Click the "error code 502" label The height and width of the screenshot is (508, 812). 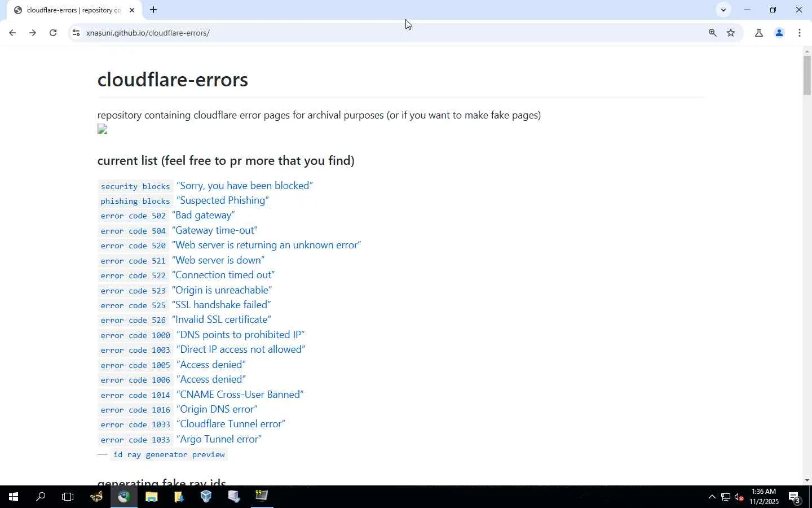coord(133,216)
